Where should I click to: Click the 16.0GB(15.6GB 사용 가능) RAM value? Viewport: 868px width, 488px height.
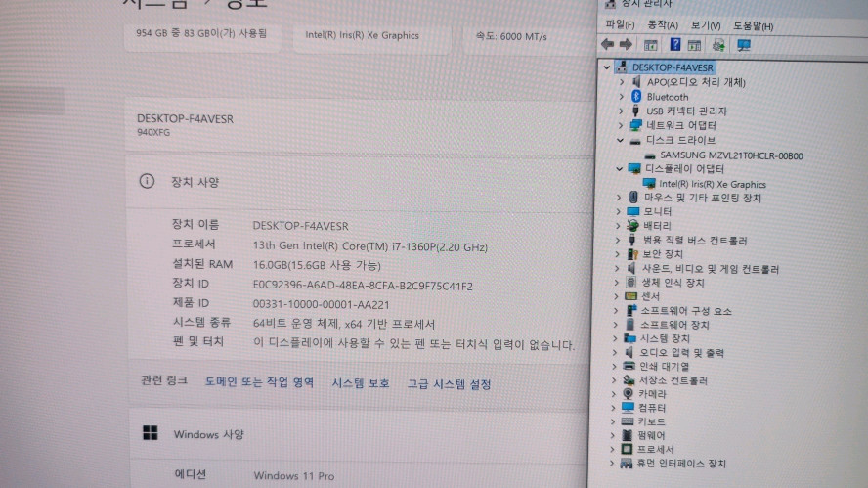coord(317,265)
